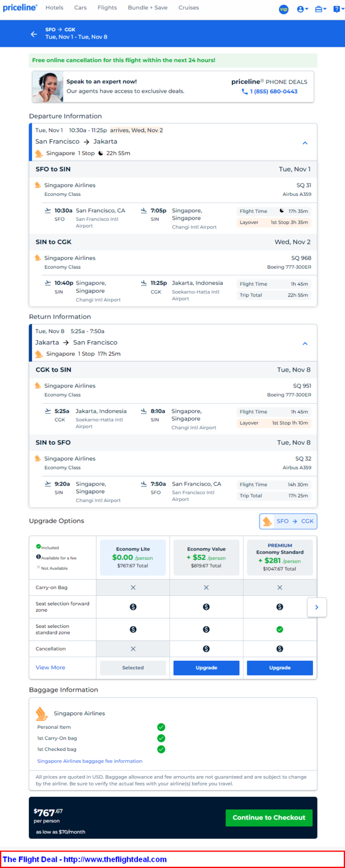Select the Economy Value fare card
Viewport: 345px width, 868px height.
(206, 558)
